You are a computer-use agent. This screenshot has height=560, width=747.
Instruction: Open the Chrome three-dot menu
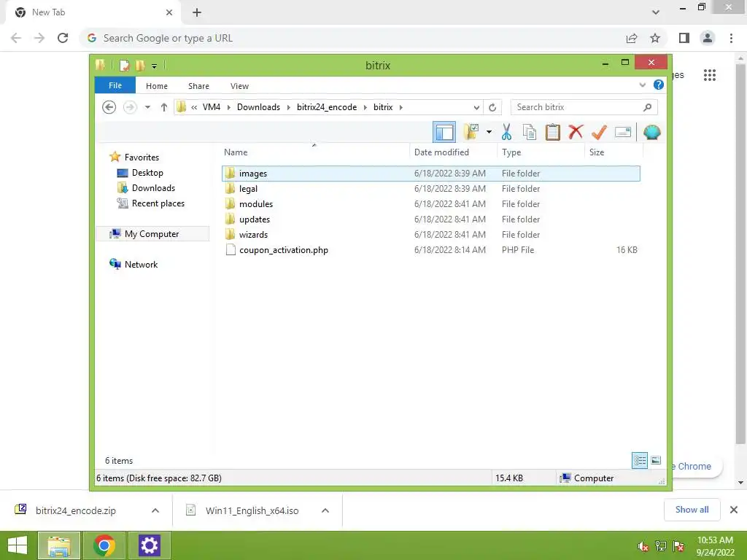click(731, 38)
